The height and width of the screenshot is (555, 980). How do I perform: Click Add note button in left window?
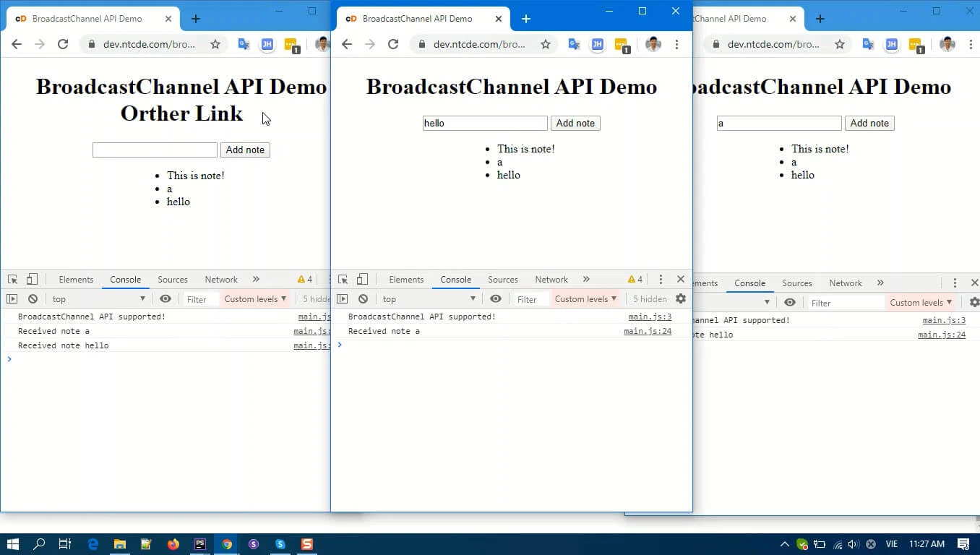click(245, 150)
